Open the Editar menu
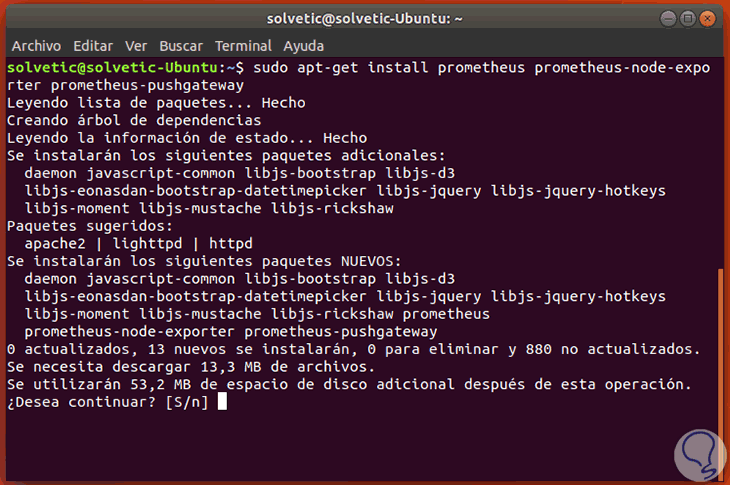 pos(93,46)
